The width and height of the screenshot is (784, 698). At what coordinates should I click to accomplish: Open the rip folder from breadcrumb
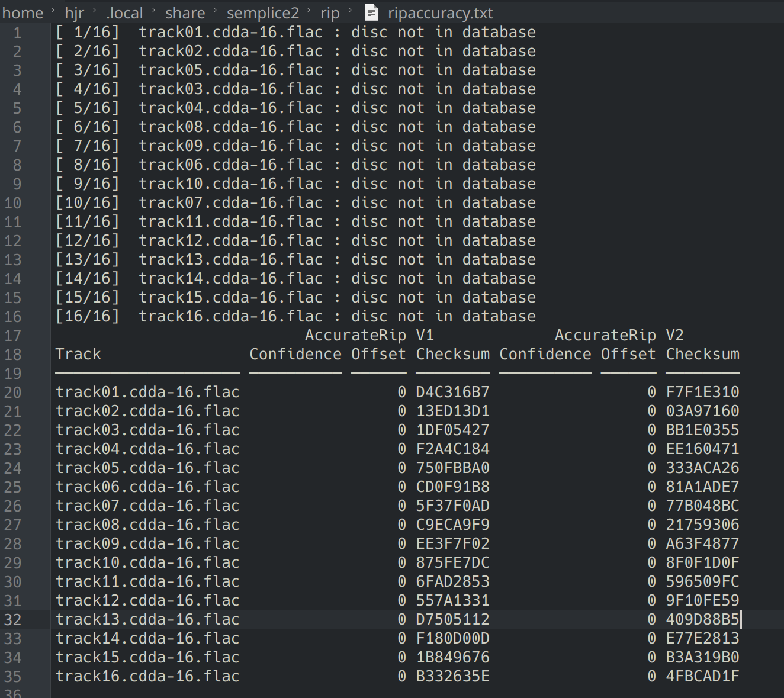click(330, 12)
